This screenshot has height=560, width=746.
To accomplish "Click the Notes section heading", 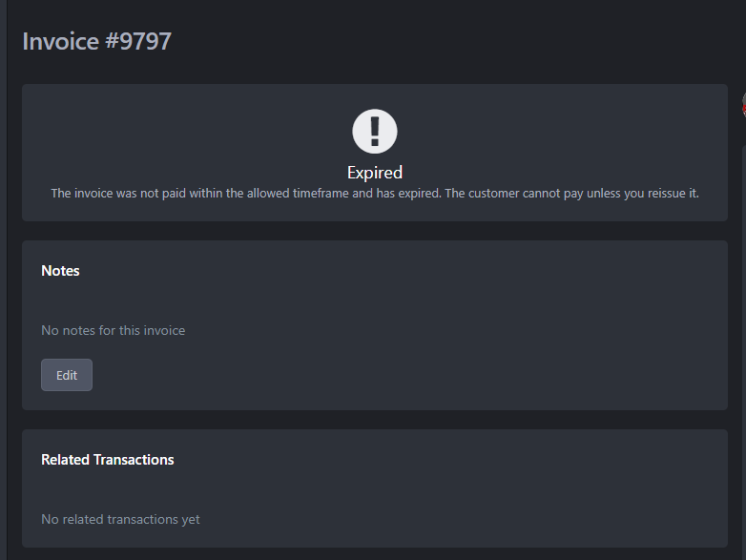I will click(x=60, y=271).
